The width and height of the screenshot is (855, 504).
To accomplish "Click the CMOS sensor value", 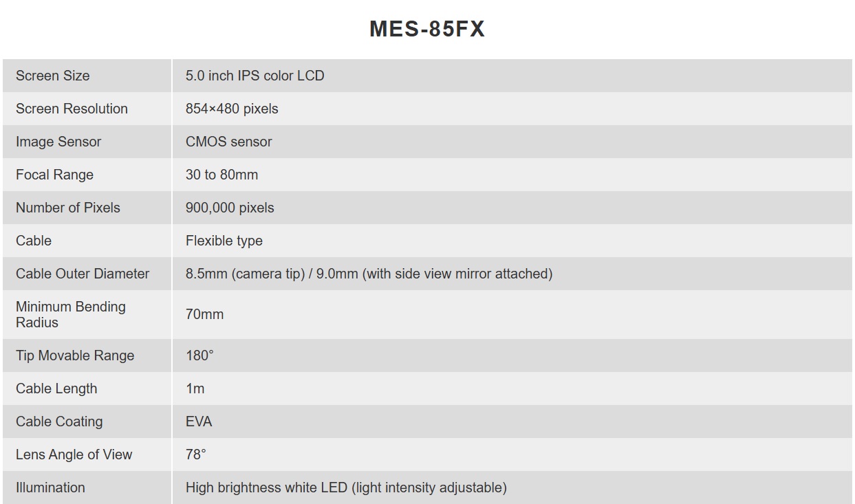I will tap(228, 142).
